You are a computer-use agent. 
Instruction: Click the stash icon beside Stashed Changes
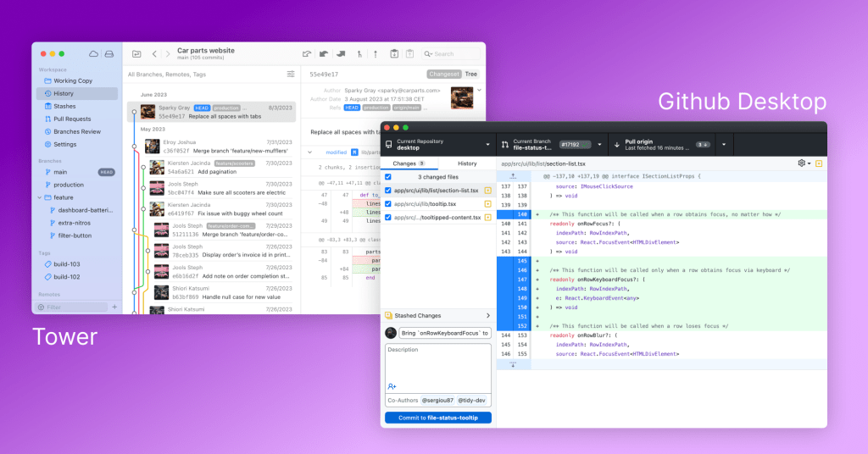[388, 316]
